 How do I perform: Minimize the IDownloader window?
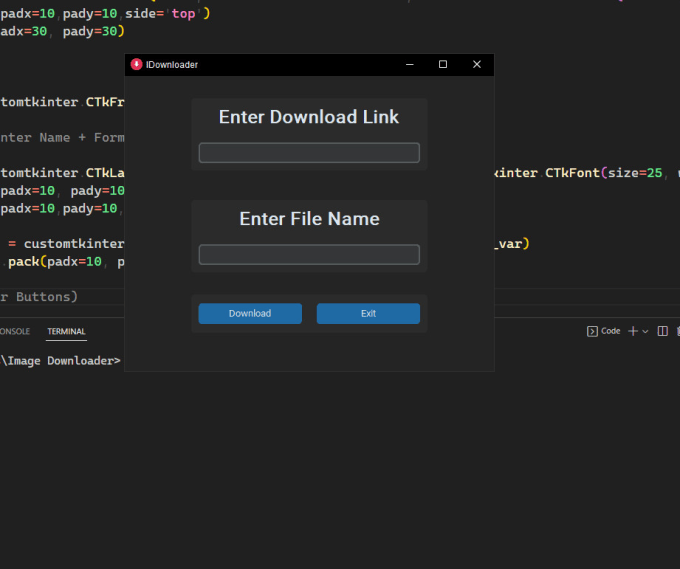(409, 64)
